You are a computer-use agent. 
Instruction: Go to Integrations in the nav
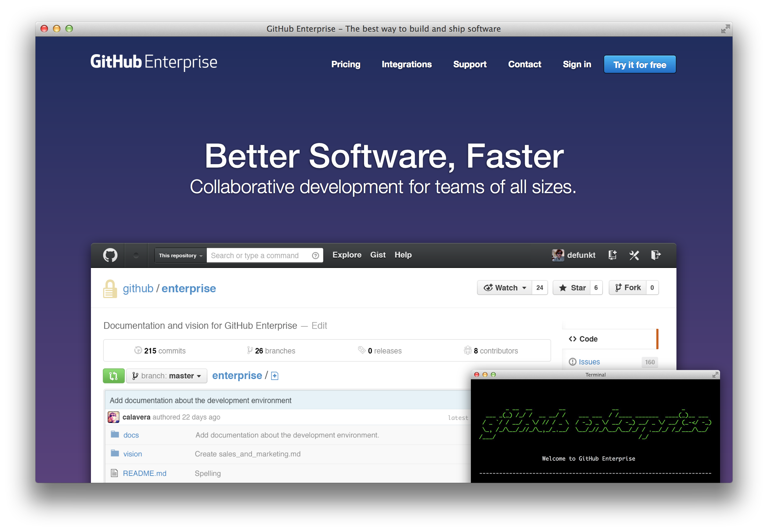click(x=406, y=64)
